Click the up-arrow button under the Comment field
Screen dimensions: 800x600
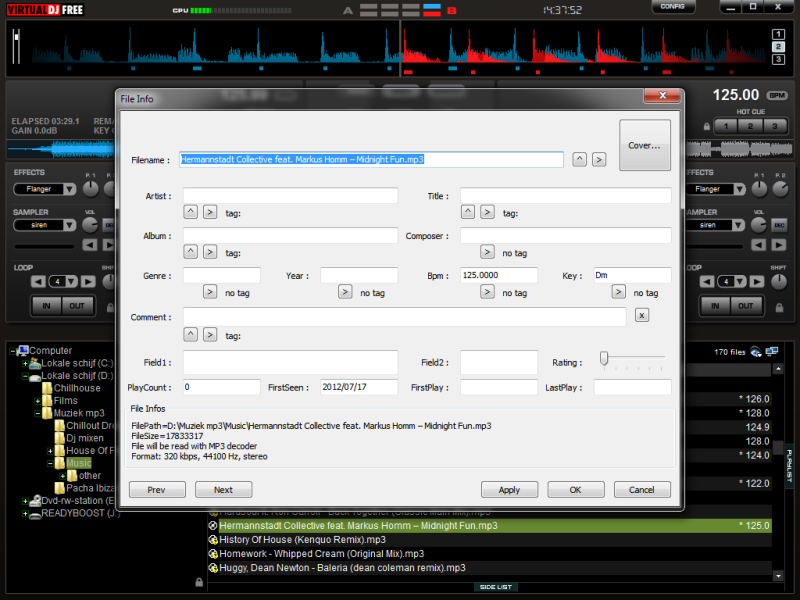190,335
